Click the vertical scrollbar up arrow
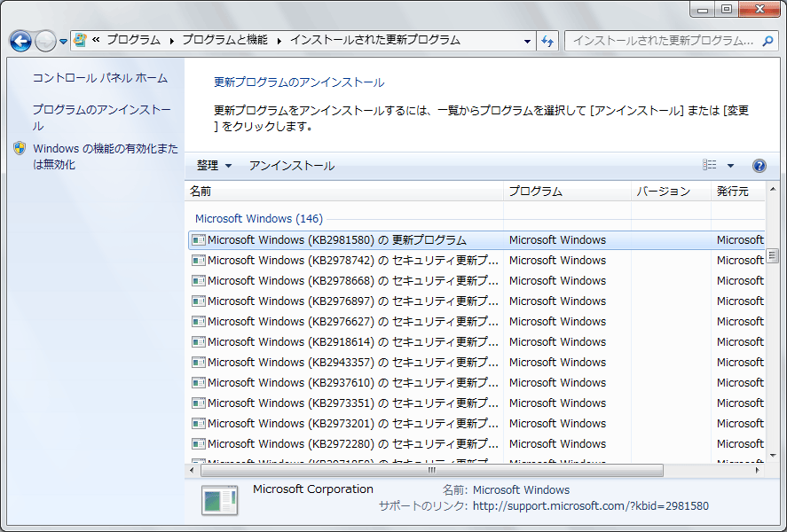The width and height of the screenshot is (787, 532). point(773,189)
